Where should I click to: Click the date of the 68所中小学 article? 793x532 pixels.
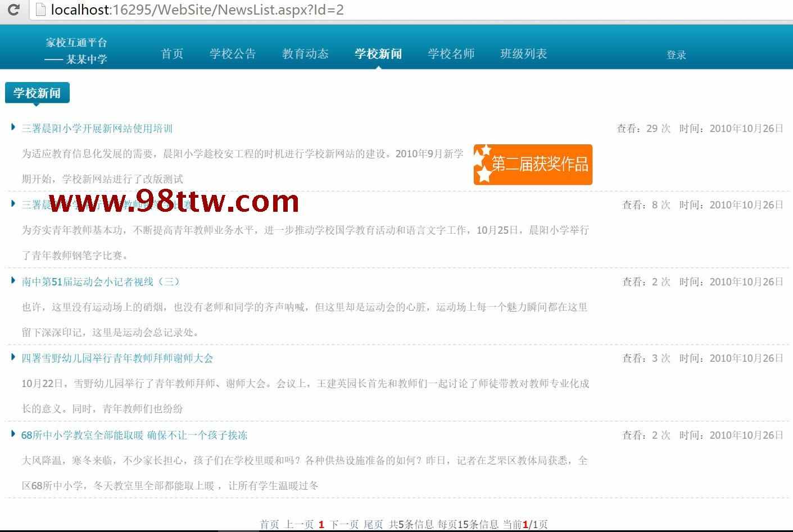[746, 435]
